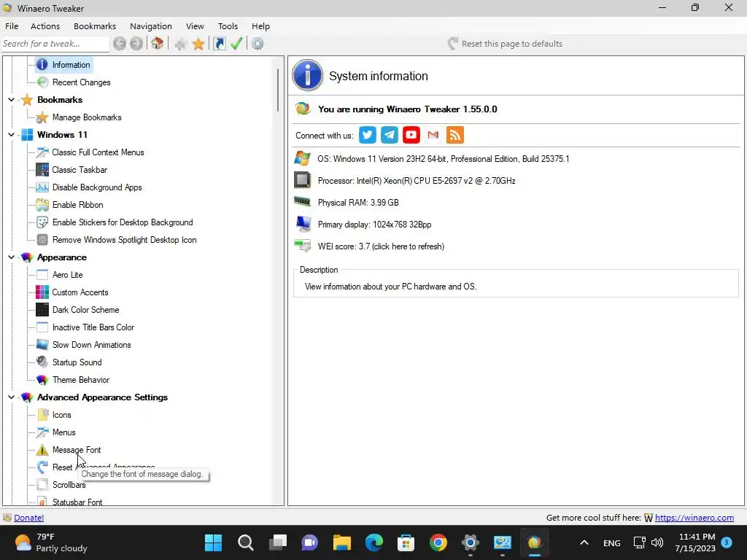Focus the Search for a tweak field
The image size is (747, 560).
click(55, 44)
